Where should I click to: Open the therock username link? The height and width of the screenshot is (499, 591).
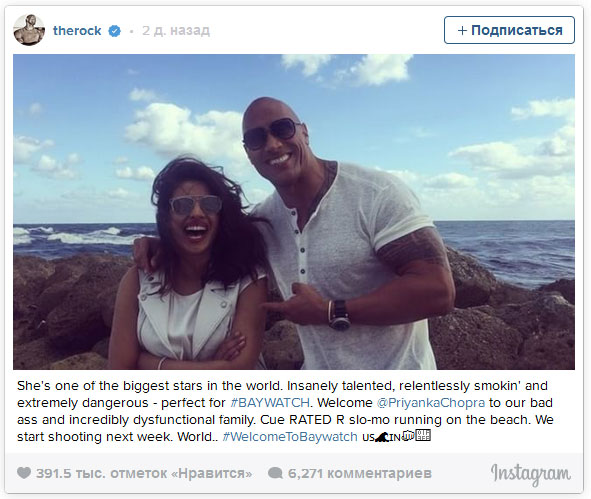[77, 31]
